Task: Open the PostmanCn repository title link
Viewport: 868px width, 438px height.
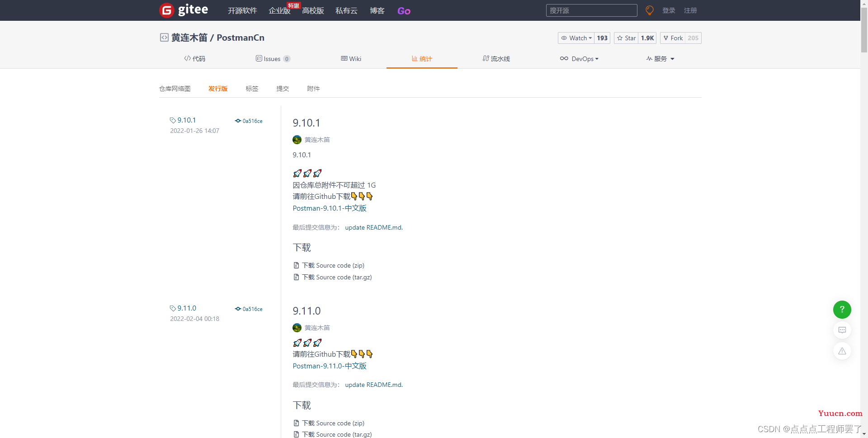Action: (x=241, y=38)
